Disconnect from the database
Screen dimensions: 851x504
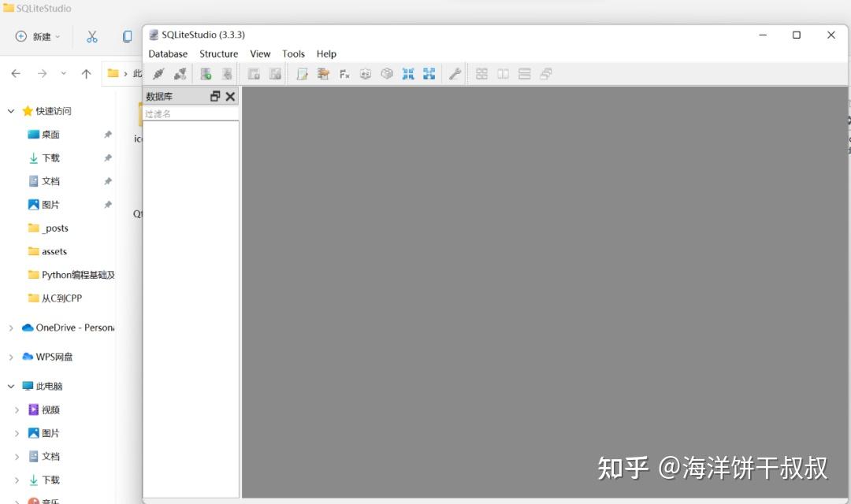pos(179,73)
